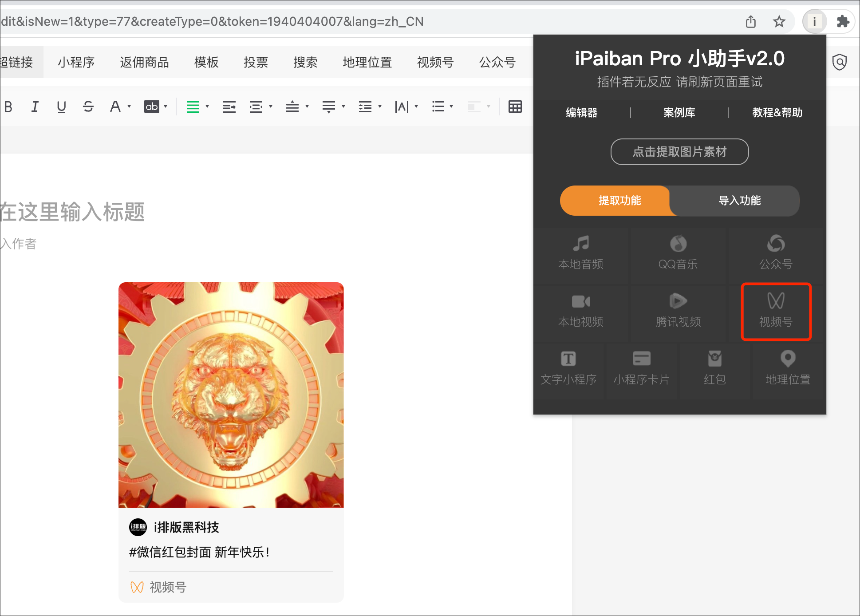860x616 pixels.
Task: Switch to the 导入功能 tab
Action: point(739,201)
